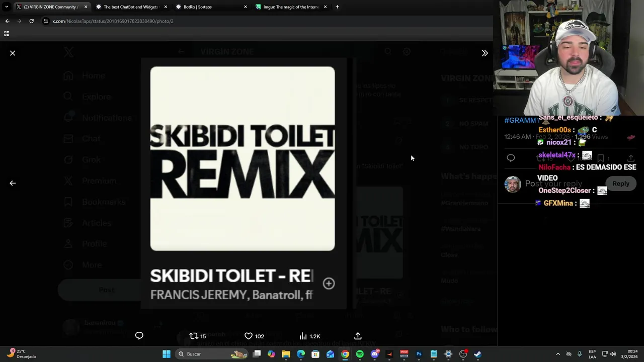644x362 pixels.
Task: Open Photoshop from the taskbar
Action: point(419,354)
